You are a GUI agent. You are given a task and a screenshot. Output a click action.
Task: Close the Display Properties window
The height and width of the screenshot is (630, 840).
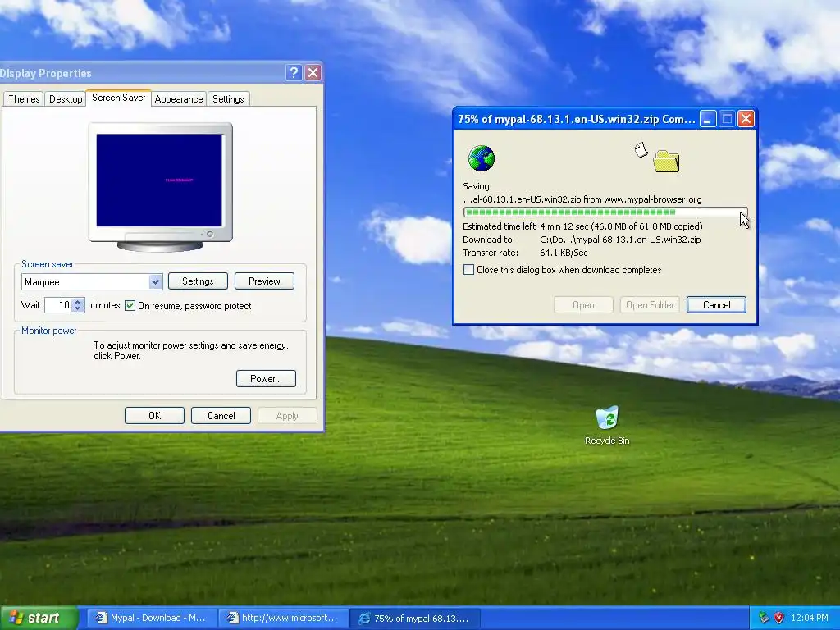click(x=313, y=72)
